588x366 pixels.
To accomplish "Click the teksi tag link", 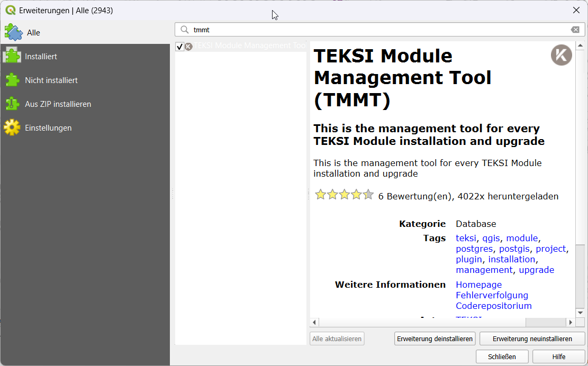I will [466, 238].
